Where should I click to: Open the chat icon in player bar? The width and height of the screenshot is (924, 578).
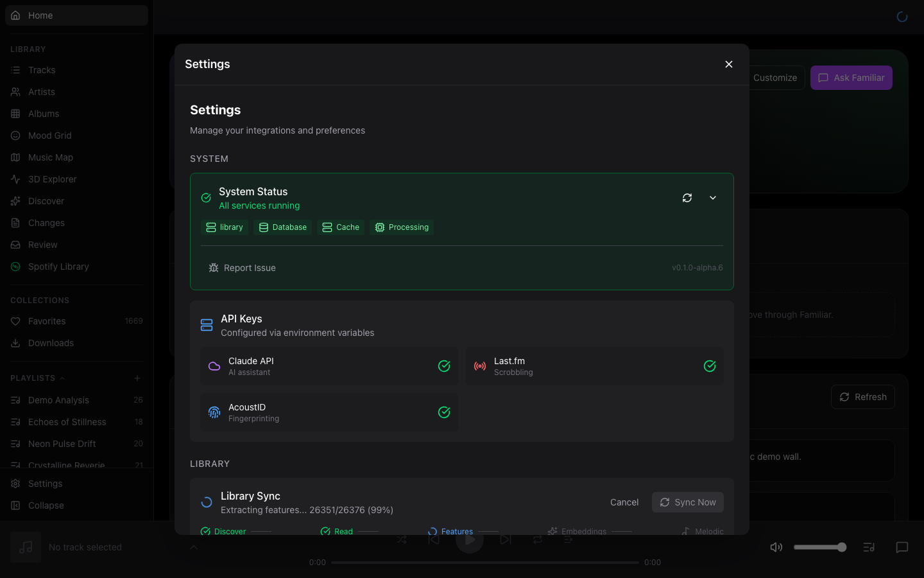tap(902, 547)
